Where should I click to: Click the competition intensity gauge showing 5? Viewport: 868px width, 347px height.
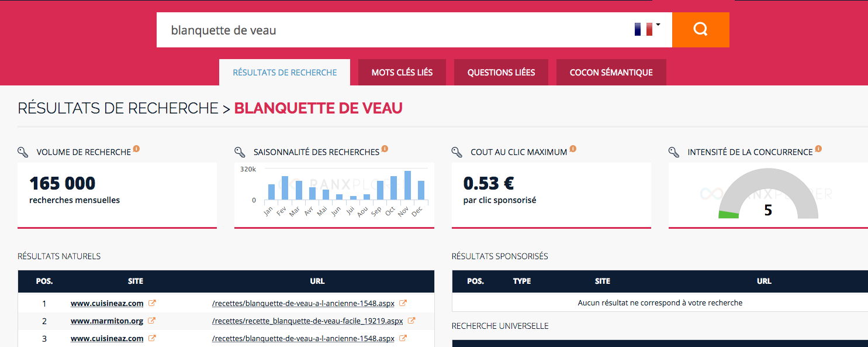pyautogui.click(x=768, y=194)
